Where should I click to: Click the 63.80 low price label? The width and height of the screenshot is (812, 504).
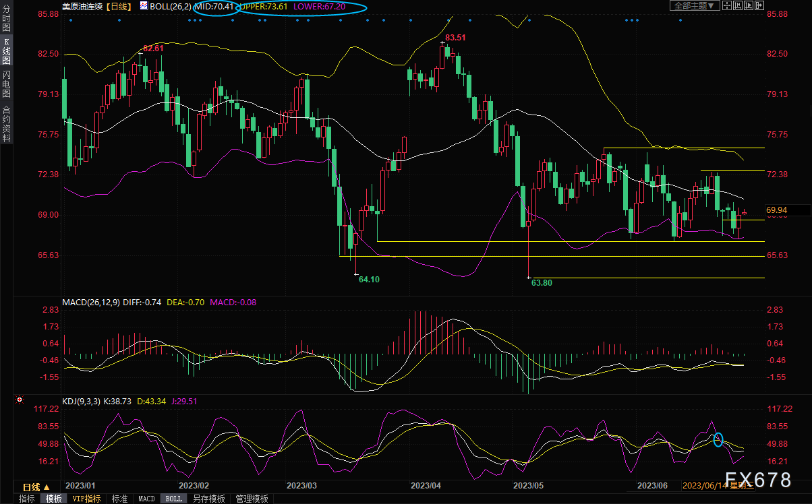point(542,283)
